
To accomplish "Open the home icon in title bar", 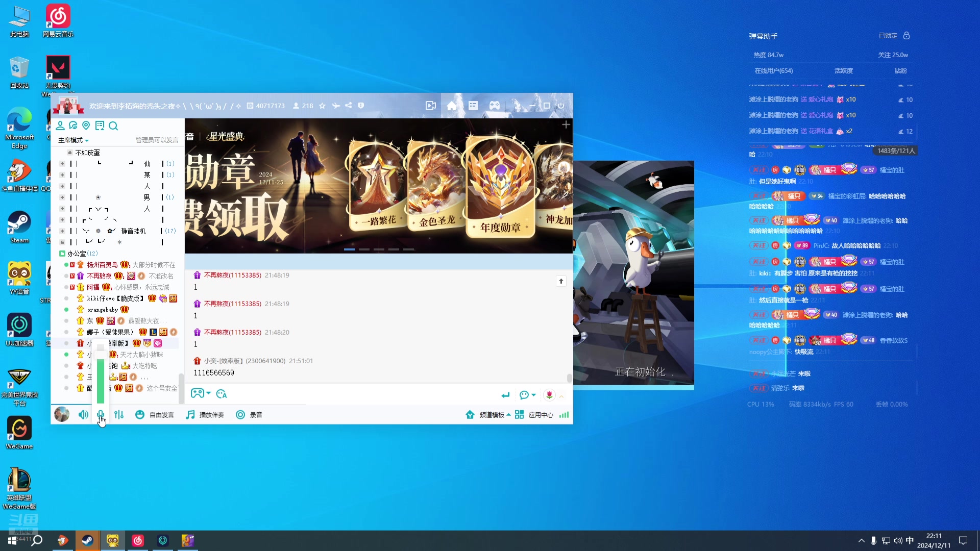I will point(451,106).
